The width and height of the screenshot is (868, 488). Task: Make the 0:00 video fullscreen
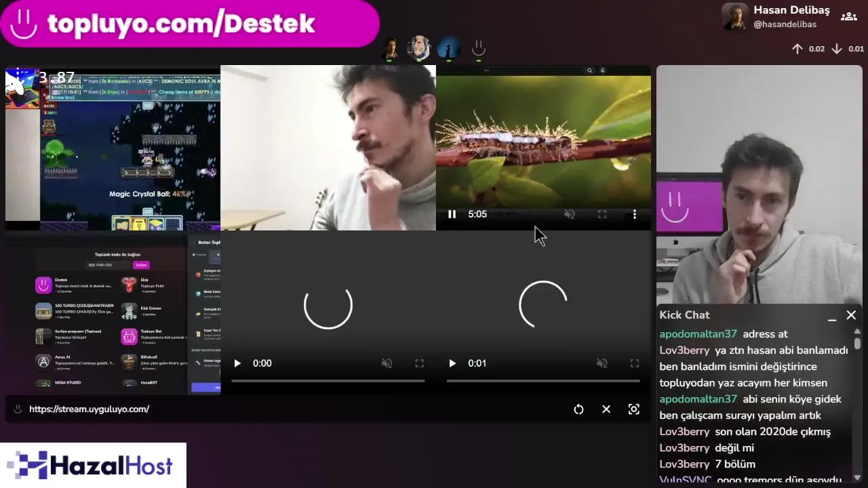pos(420,363)
